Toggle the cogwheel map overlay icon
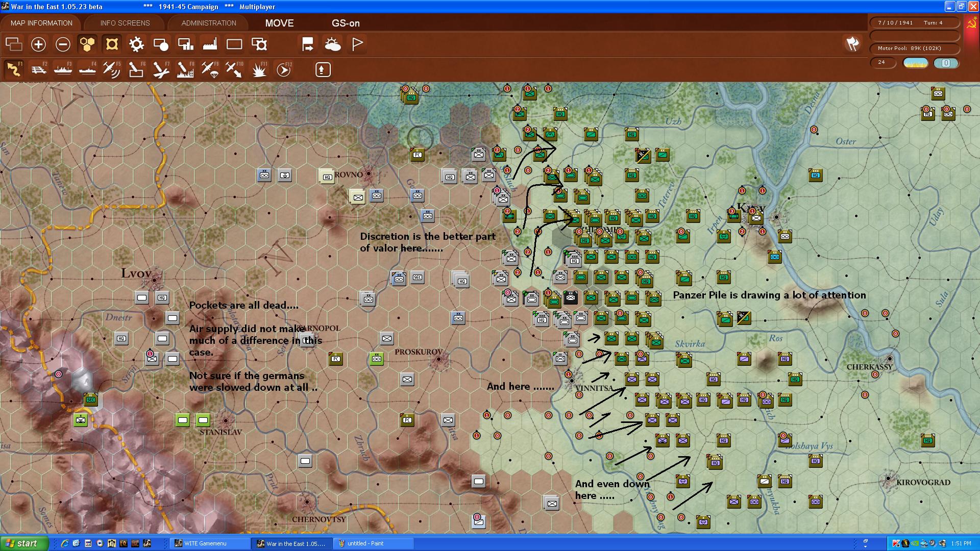980x551 pixels. pos(136,44)
